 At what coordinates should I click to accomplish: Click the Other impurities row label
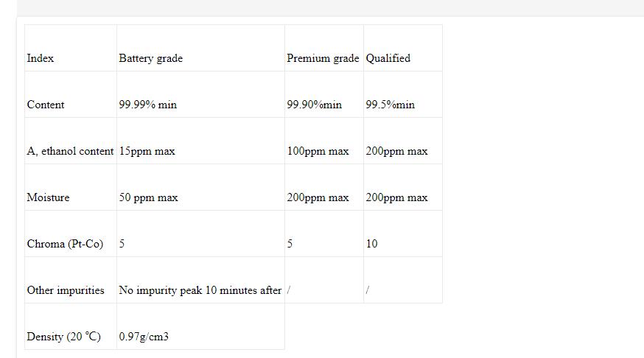(x=66, y=290)
